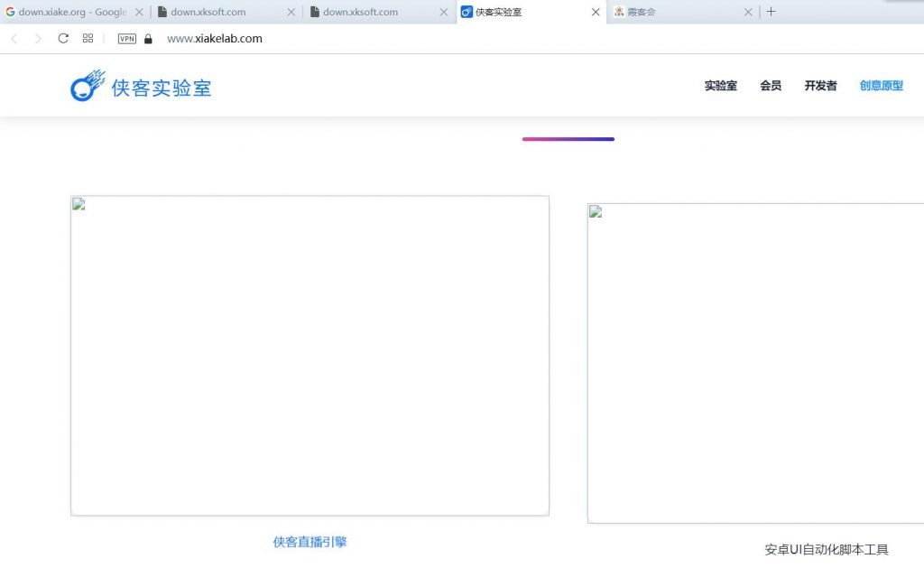Select 会员 in the top navigation
This screenshot has width=924, height=568.
(x=770, y=85)
